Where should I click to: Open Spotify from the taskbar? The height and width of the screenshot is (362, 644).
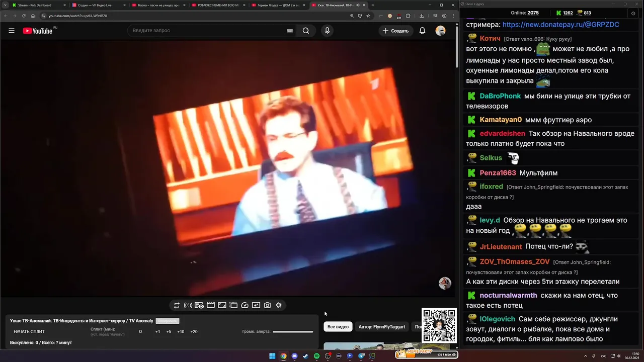316,356
